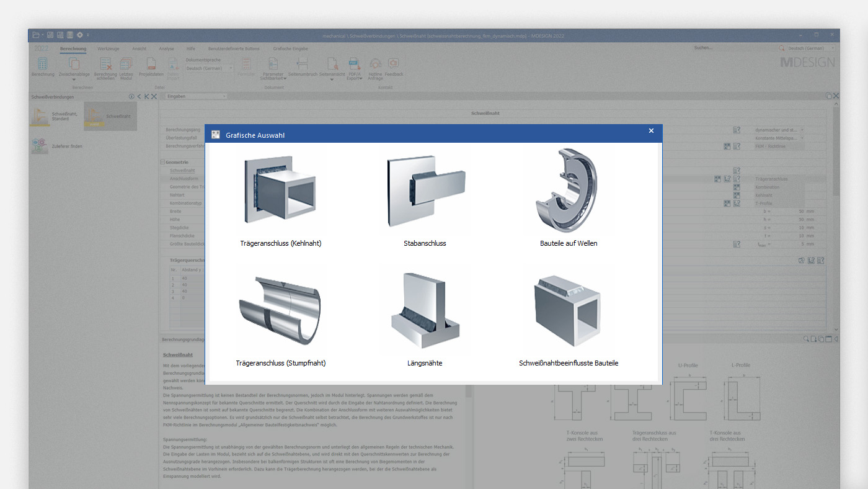Open the Seitenansicht ribbon button
Image resolution: width=868 pixels, height=489 pixels.
click(x=332, y=70)
